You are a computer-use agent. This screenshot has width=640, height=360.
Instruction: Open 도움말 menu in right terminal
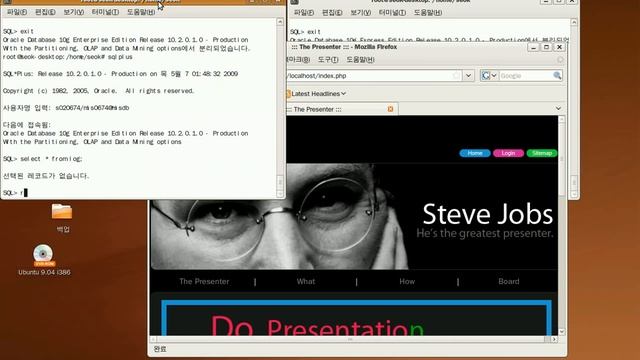[428, 13]
